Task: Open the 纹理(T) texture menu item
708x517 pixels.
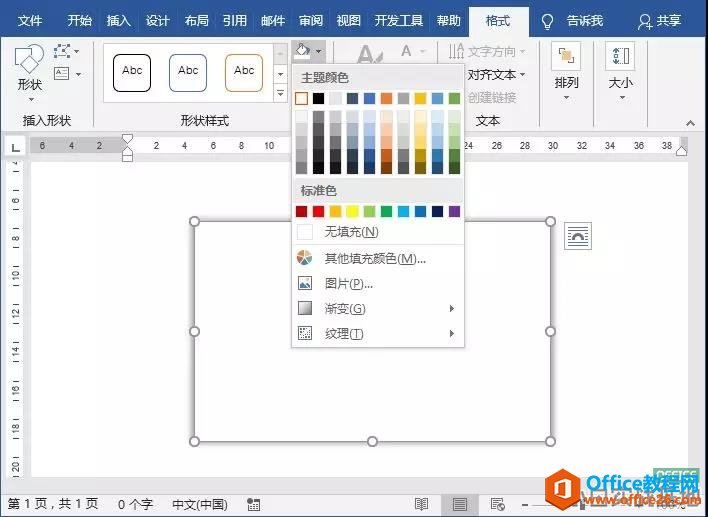Action: point(377,334)
